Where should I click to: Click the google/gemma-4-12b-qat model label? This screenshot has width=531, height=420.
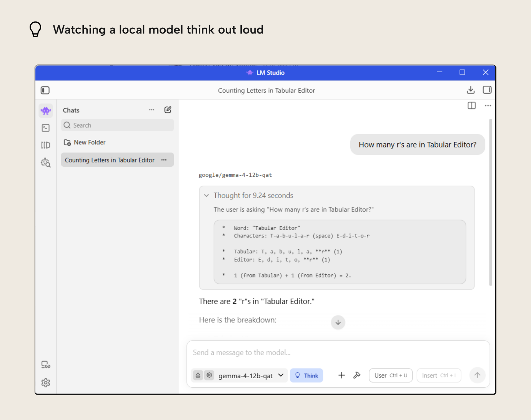coord(235,175)
